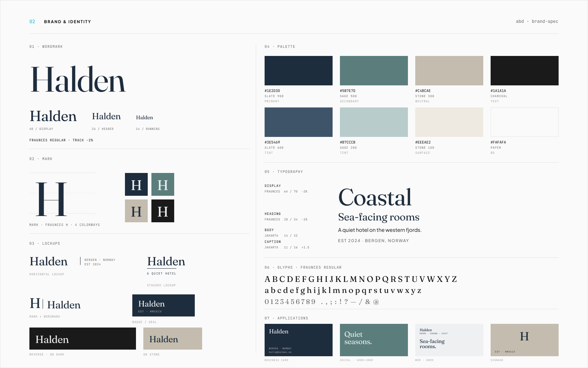Click the CAPTION typography spec label

[273, 242]
